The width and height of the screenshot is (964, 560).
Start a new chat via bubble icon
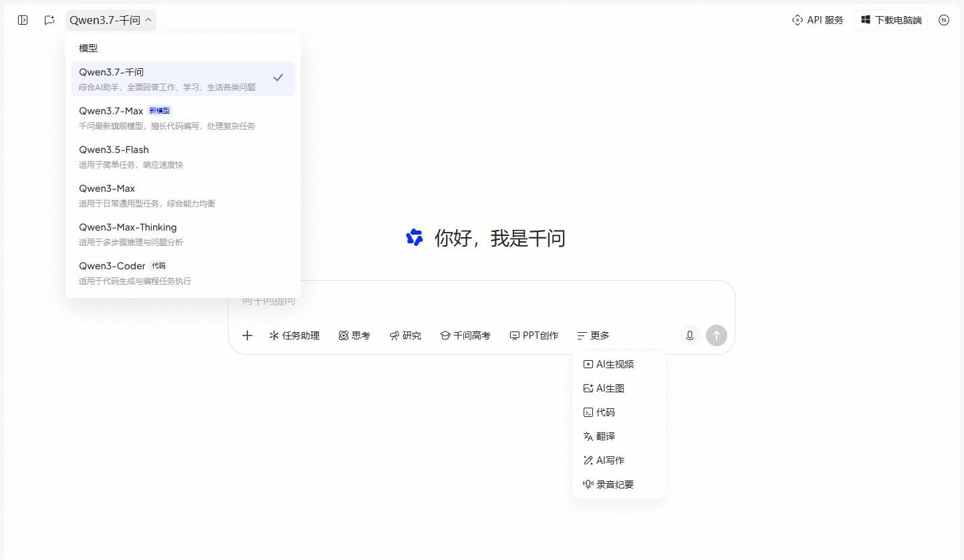[49, 20]
